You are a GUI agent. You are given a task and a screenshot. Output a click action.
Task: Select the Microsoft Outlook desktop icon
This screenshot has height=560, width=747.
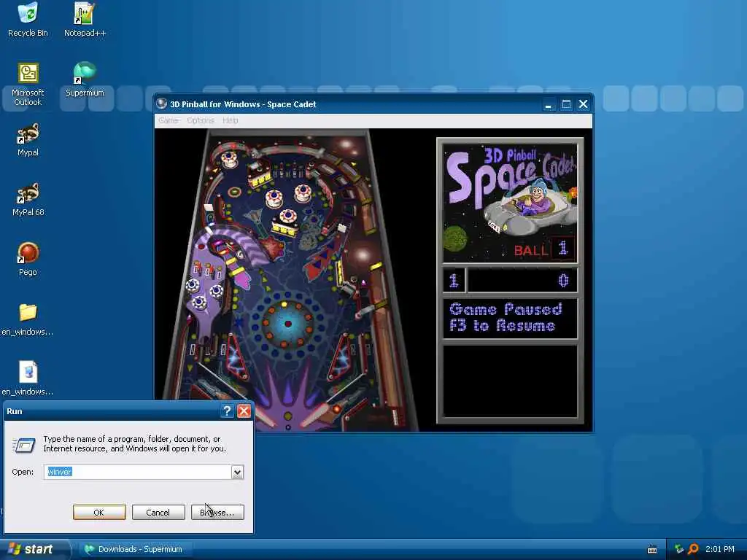(x=28, y=85)
